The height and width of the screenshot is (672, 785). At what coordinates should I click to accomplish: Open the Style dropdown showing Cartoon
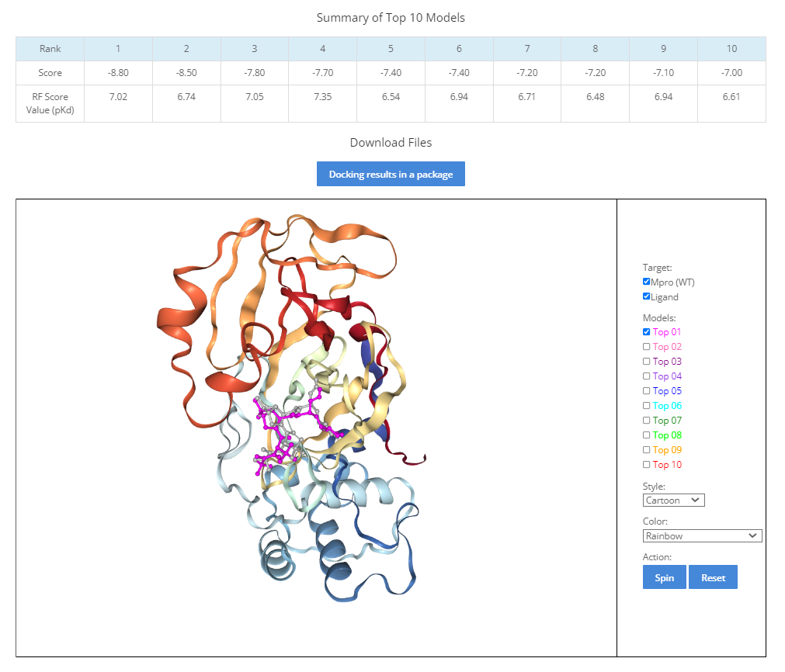point(673,501)
